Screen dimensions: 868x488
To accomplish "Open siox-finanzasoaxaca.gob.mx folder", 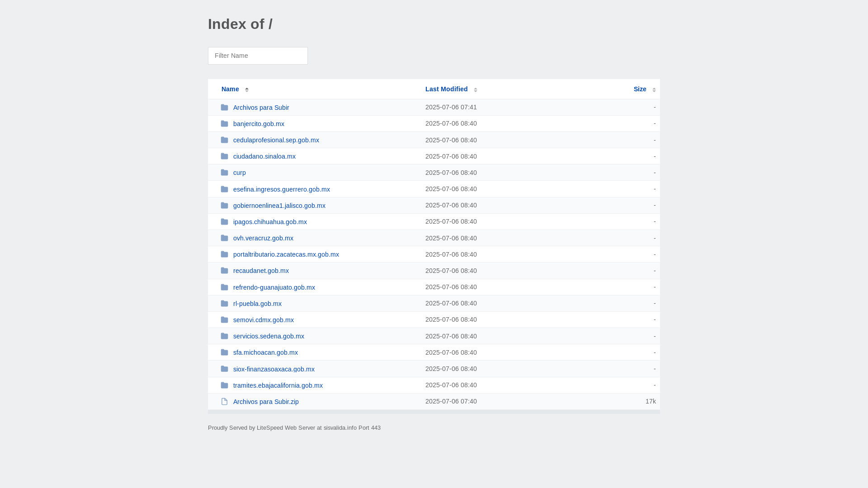I will point(274,369).
